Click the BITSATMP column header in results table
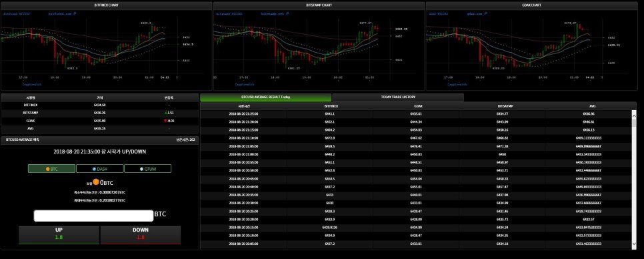 [505, 106]
